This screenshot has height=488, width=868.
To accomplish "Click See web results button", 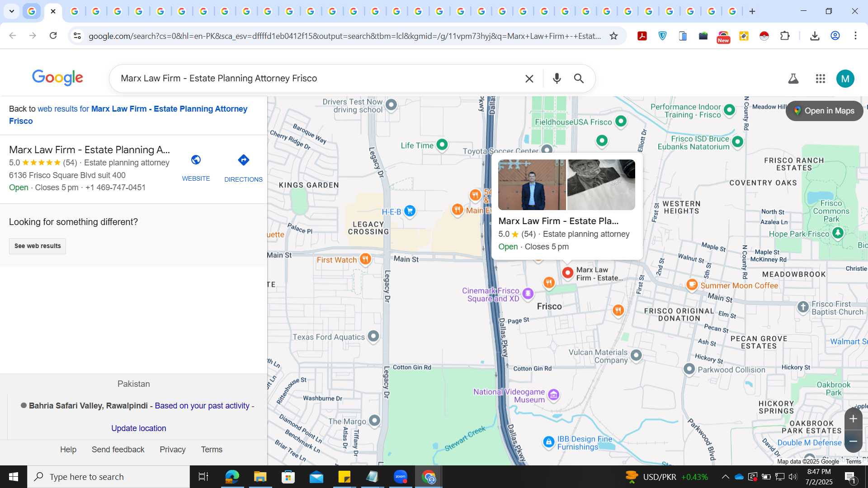I will 38,246.
